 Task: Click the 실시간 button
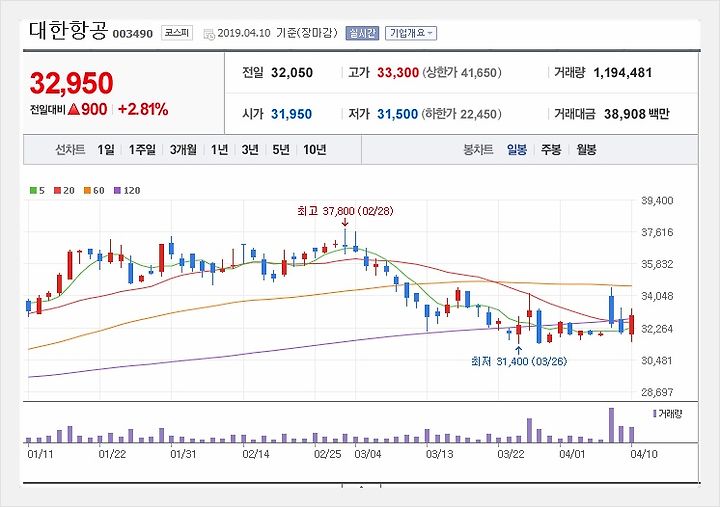coord(362,33)
